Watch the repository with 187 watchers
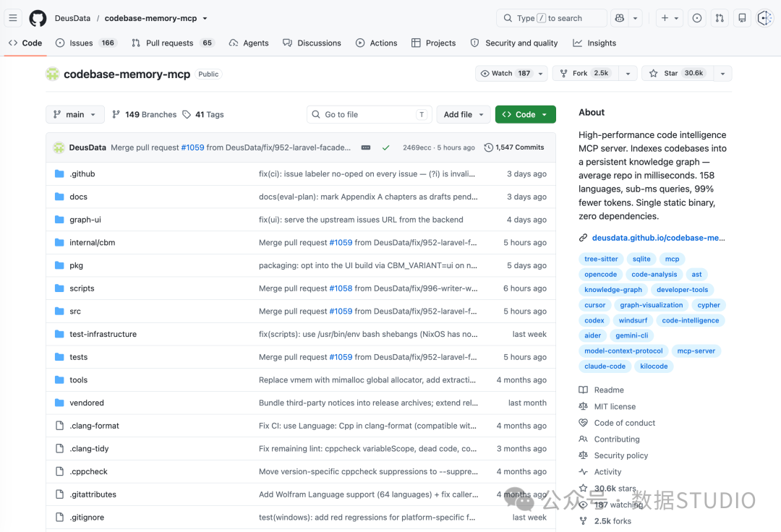Image resolution: width=781 pixels, height=532 pixels. pyautogui.click(x=511, y=73)
